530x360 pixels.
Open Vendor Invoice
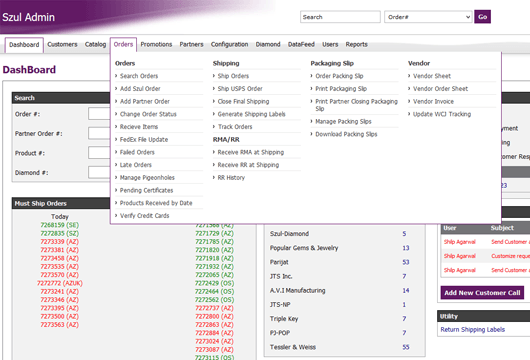coord(433,101)
